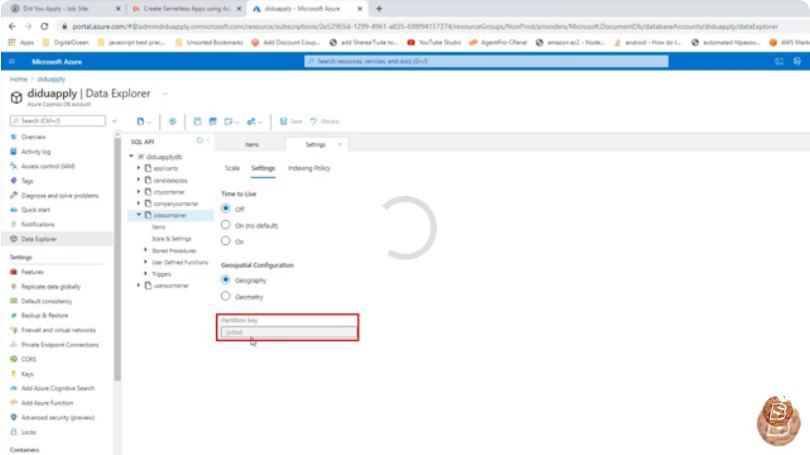
Task: Expand the applicants container
Action: [138, 168]
